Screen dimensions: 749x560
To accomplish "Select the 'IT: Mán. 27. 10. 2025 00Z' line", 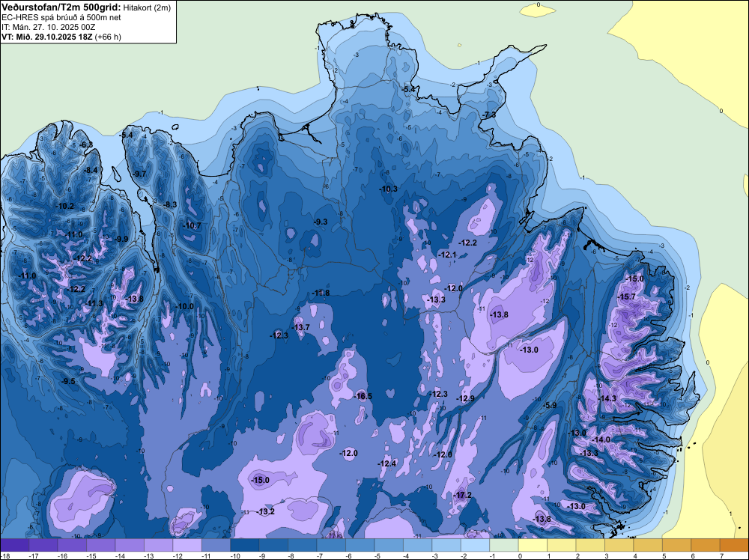I will click(x=49, y=27).
